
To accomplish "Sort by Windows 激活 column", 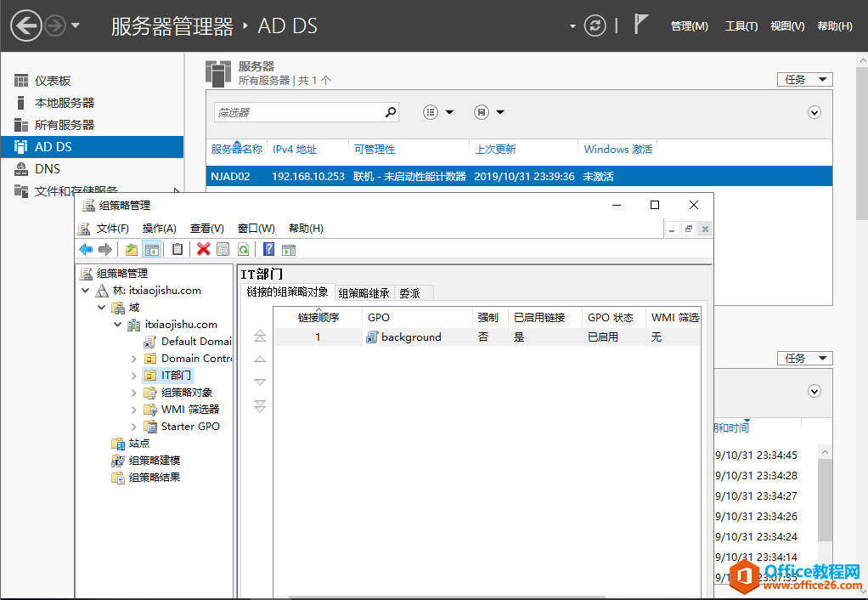I will (617, 149).
